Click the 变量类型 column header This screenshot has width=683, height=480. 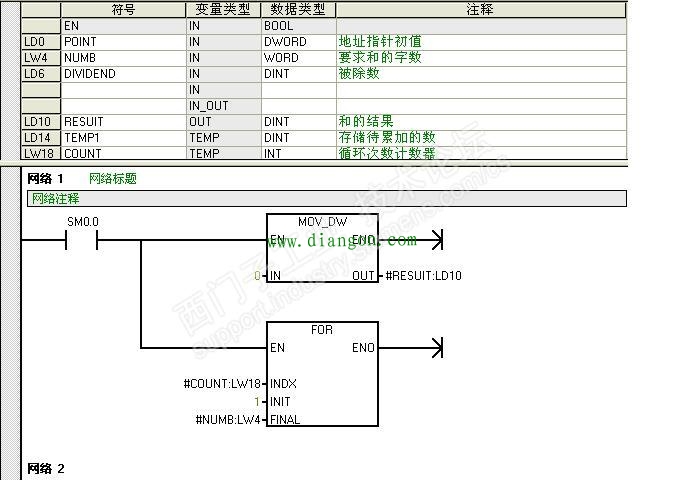click(x=223, y=9)
